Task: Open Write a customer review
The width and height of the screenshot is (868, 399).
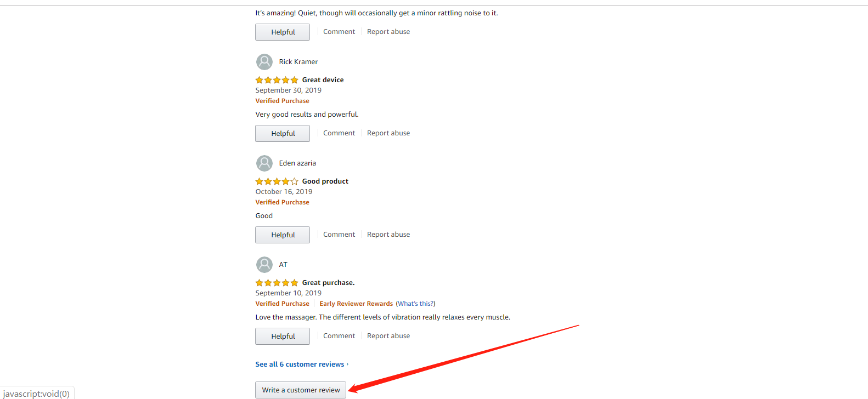Action: point(301,390)
